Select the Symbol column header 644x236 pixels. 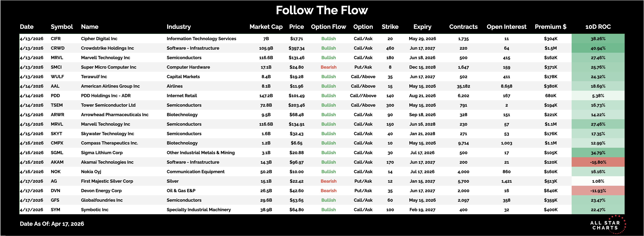(x=62, y=27)
